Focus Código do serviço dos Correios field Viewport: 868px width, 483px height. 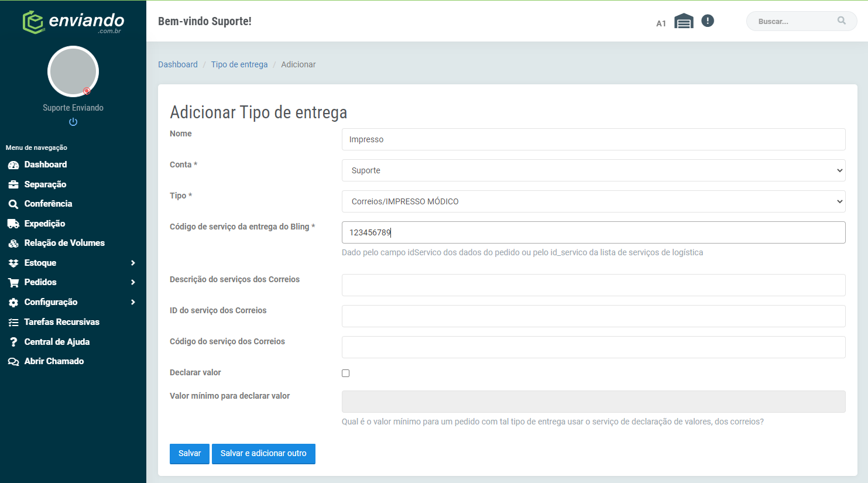593,347
